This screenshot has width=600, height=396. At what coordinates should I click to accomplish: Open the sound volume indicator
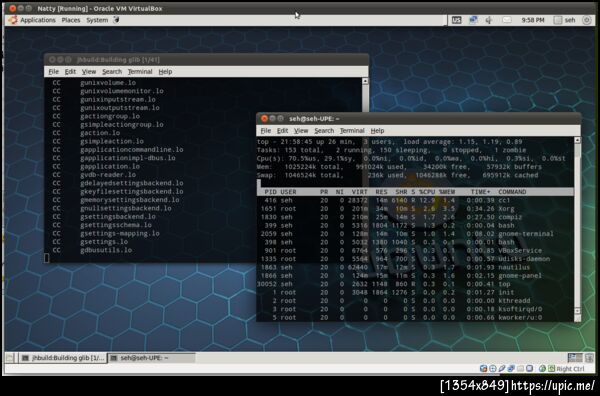(x=489, y=20)
